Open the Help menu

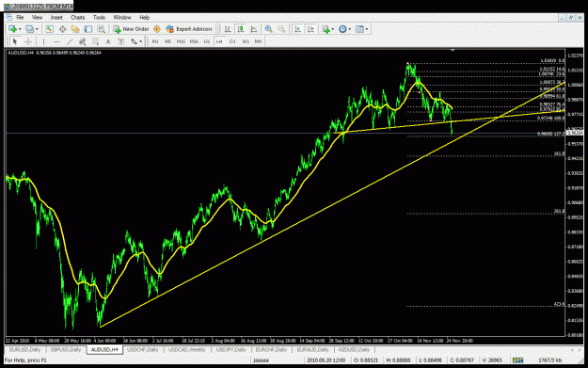(144, 17)
